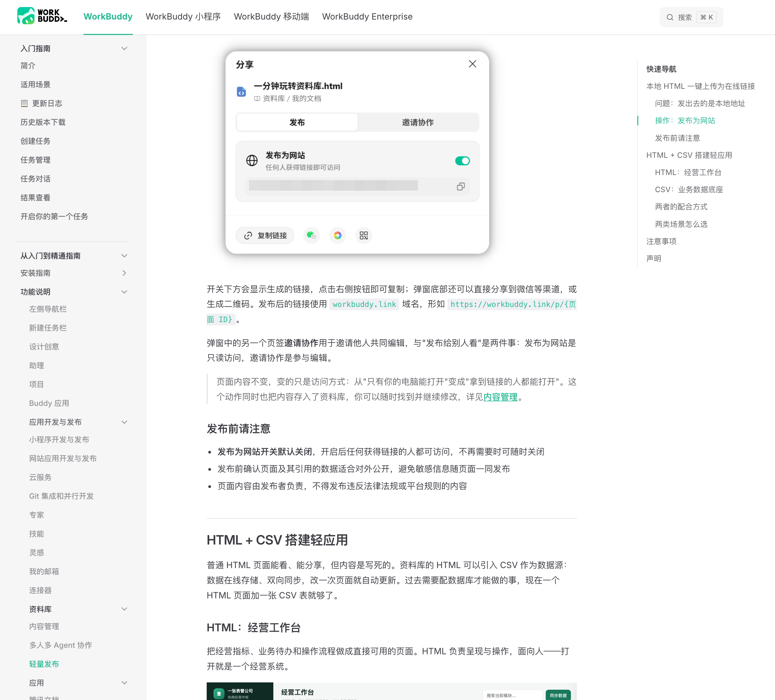Collapse the 应用 section chevron
Image resolution: width=775 pixels, height=700 pixels.
(124, 683)
